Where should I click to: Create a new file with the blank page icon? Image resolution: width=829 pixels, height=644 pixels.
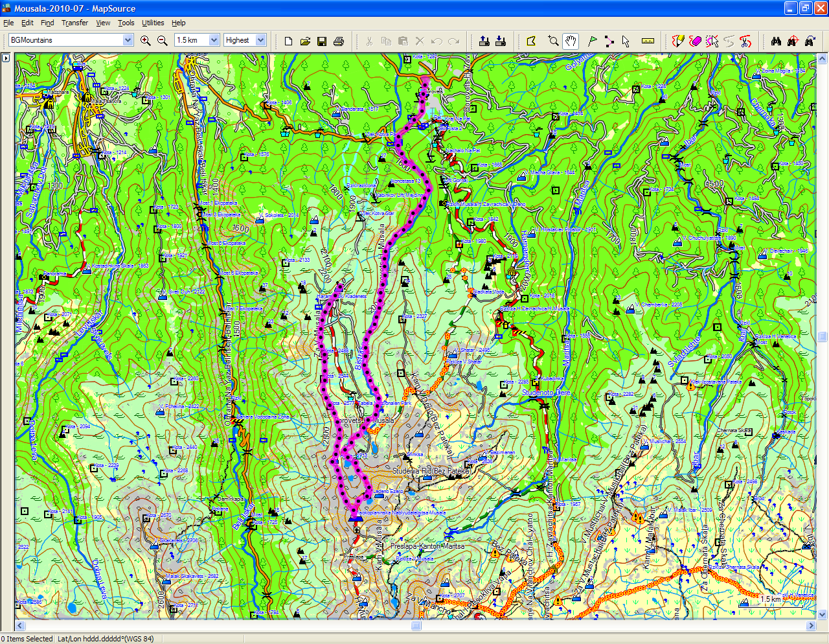tap(288, 41)
